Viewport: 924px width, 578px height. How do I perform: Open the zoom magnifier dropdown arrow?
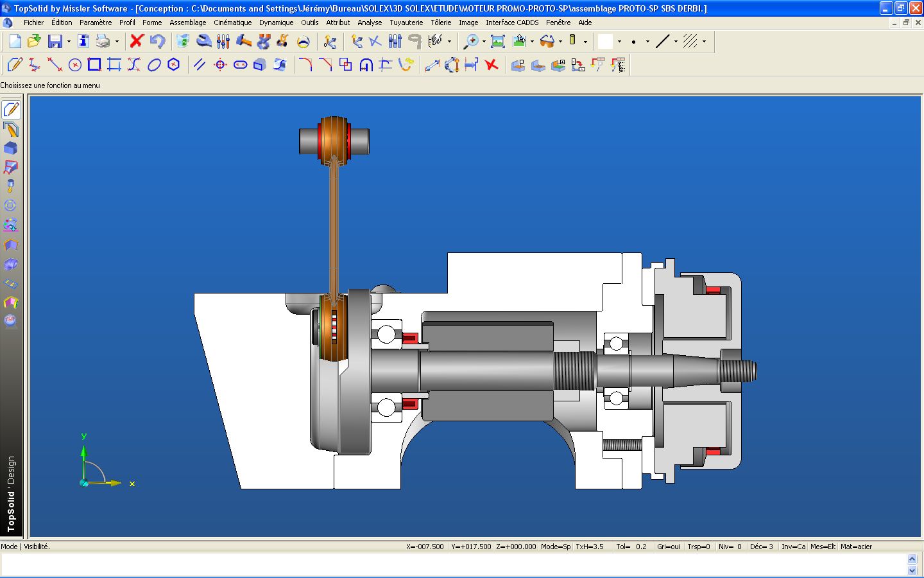click(x=484, y=42)
